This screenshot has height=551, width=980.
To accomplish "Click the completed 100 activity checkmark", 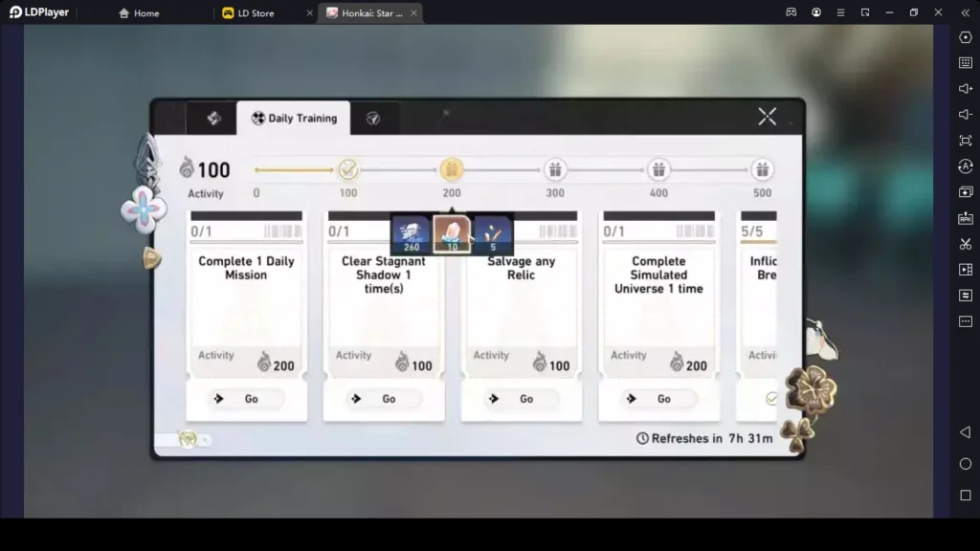I will tap(348, 169).
